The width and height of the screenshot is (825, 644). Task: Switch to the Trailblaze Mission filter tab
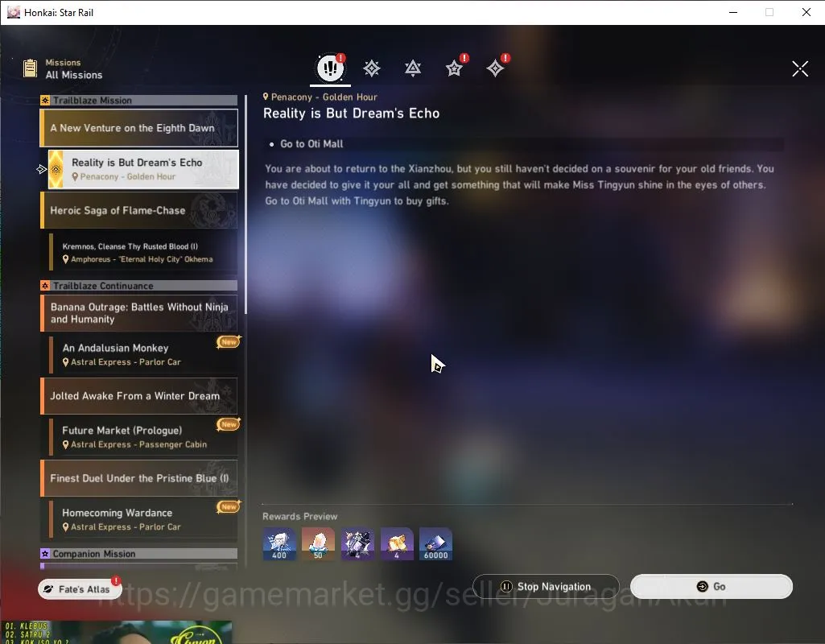pos(372,68)
